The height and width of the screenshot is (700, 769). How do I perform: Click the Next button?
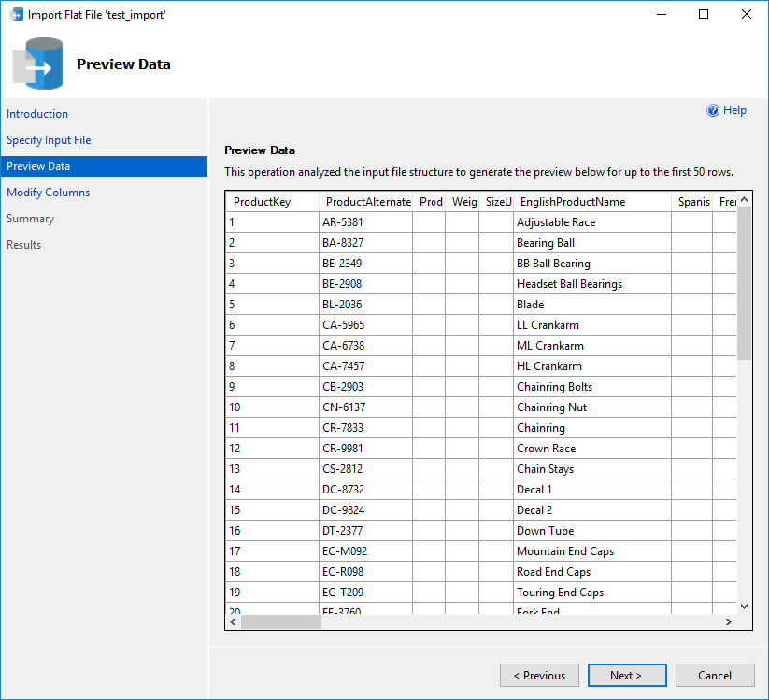pos(627,675)
